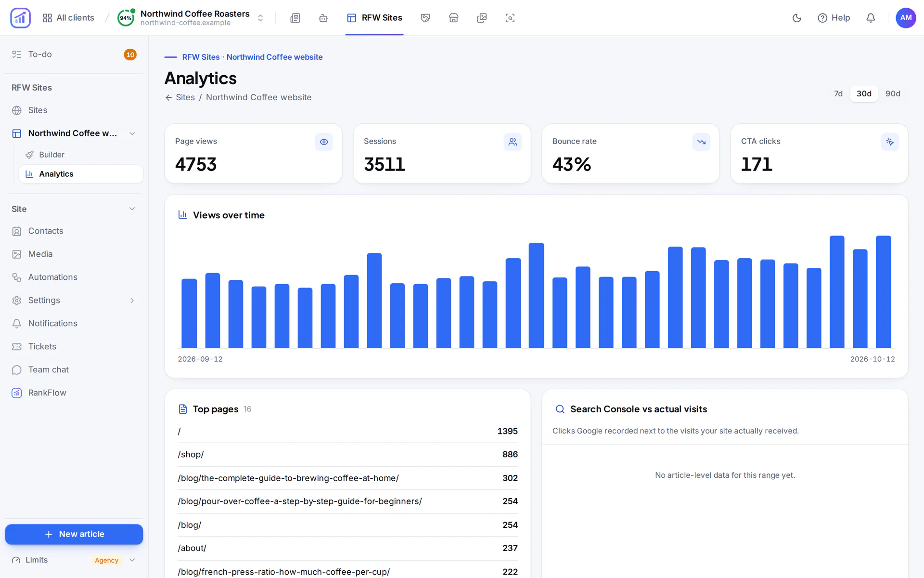Switch range to 7d

click(x=838, y=93)
